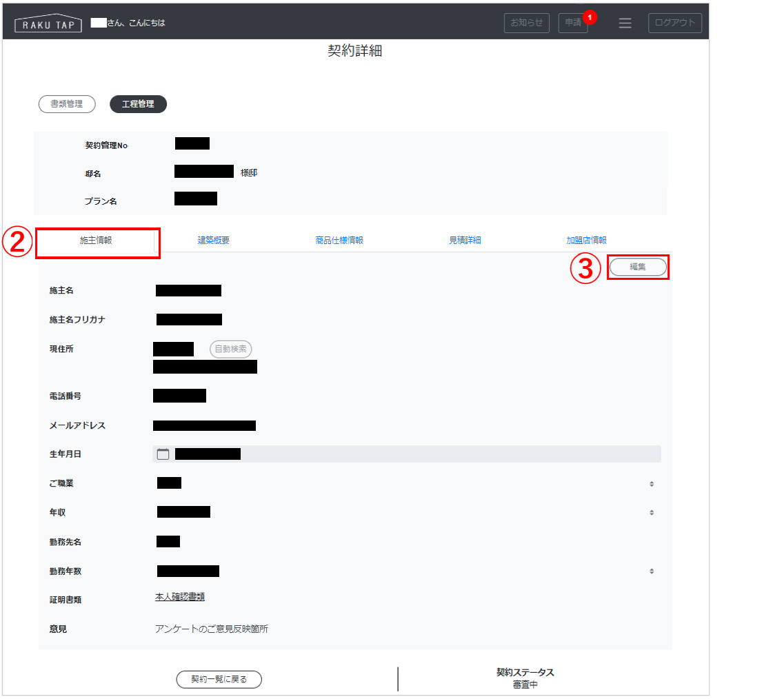Open the calendar icon for 生年月日

[163, 454]
